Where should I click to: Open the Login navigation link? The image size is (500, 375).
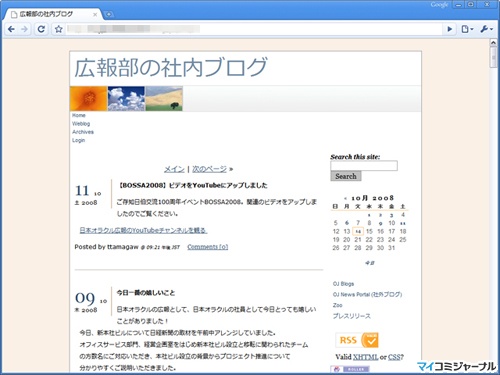(x=79, y=140)
